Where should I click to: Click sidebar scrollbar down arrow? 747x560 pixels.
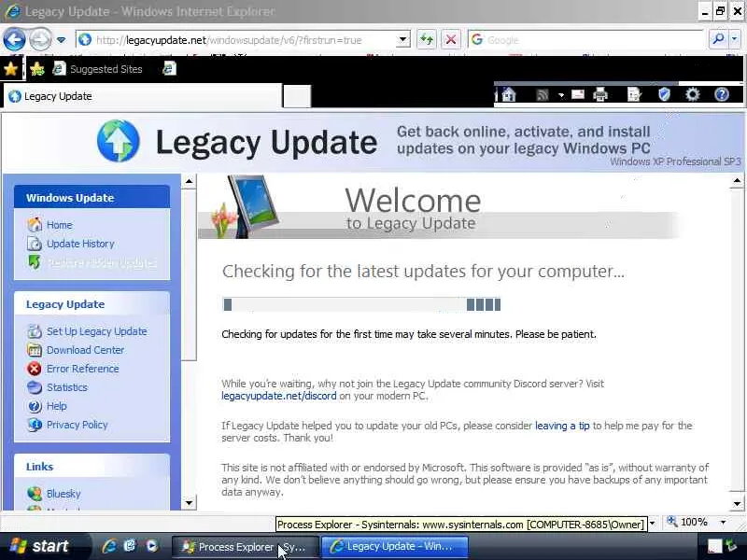[x=190, y=502]
